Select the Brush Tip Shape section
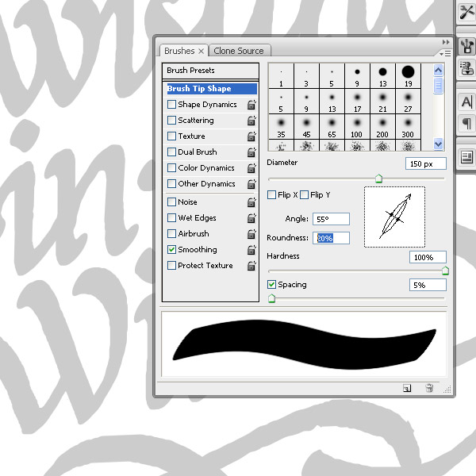476x476 pixels. pos(212,89)
